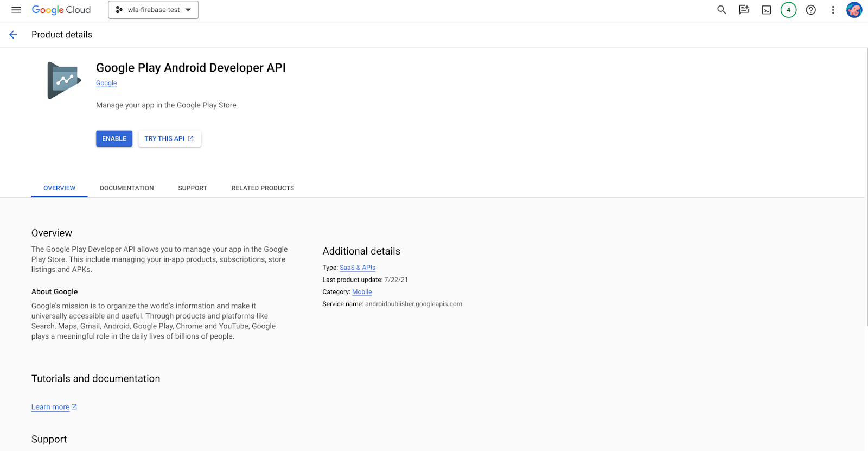
Task: Click the Product details page heading
Action: [62, 35]
